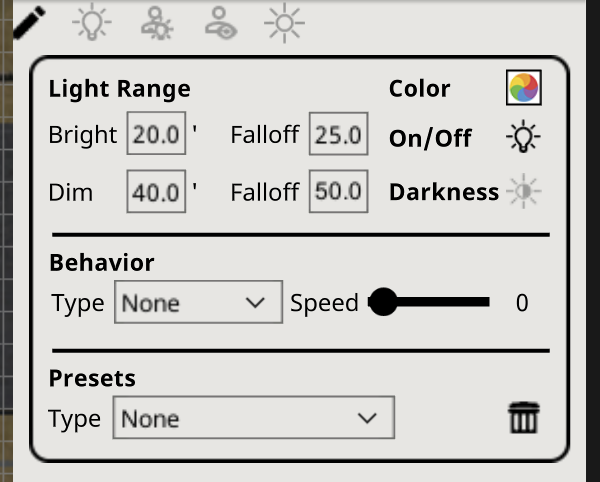Screen dimensions: 600x482
Task: Open the person with light tab icon
Action: tap(158, 22)
